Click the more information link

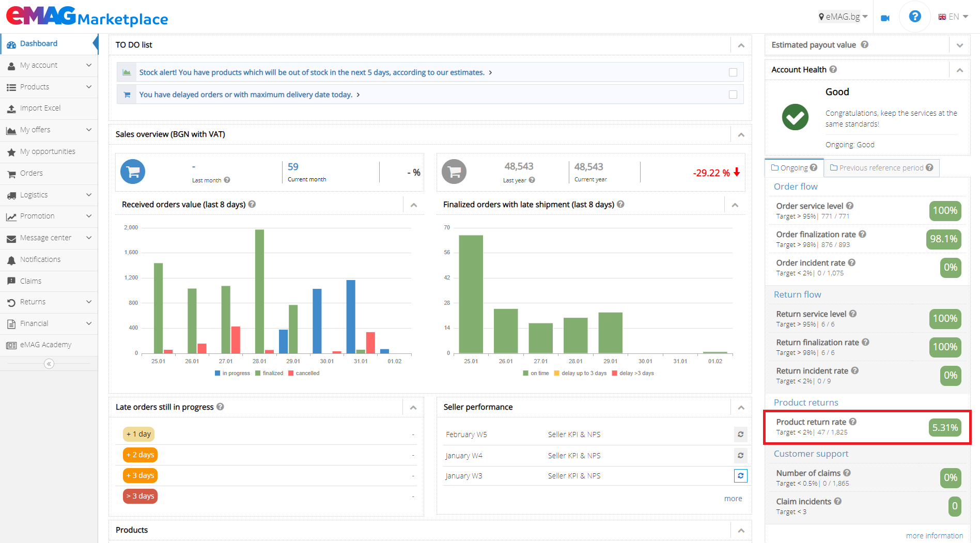[x=935, y=535]
